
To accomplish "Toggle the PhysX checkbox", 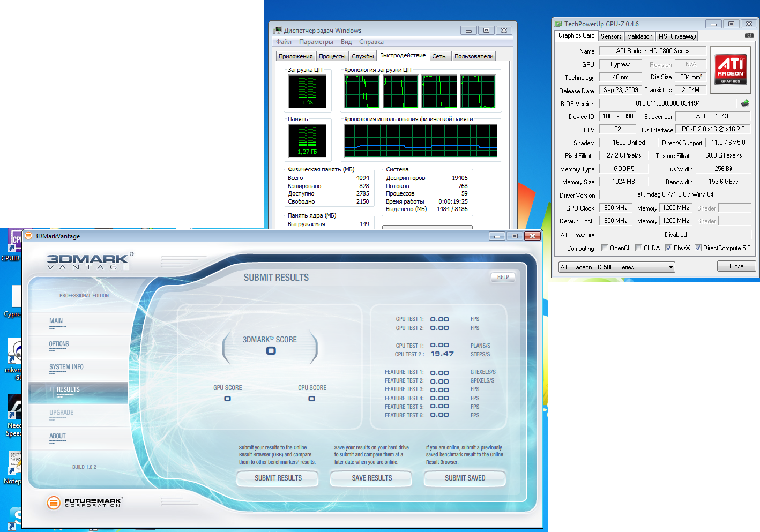I will point(669,248).
